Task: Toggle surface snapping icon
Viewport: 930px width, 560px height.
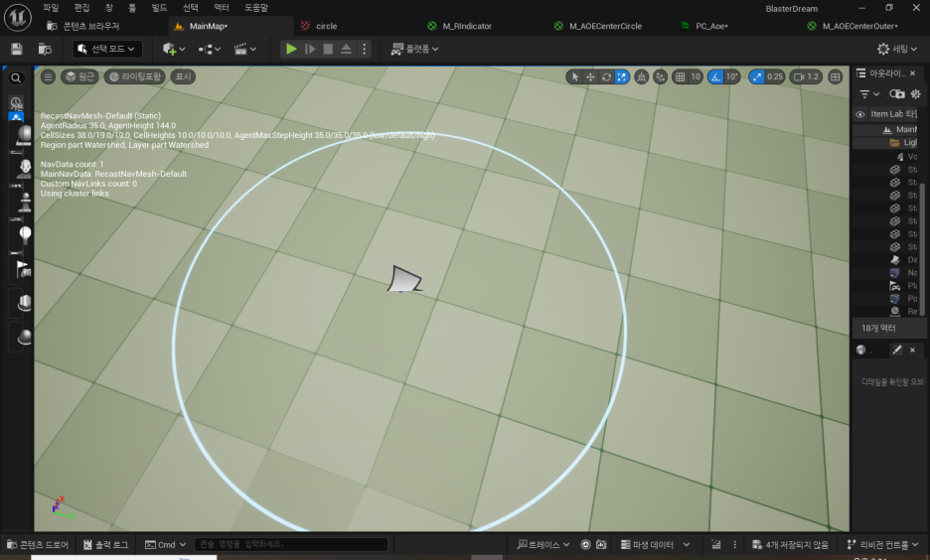Action: [660, 76]
